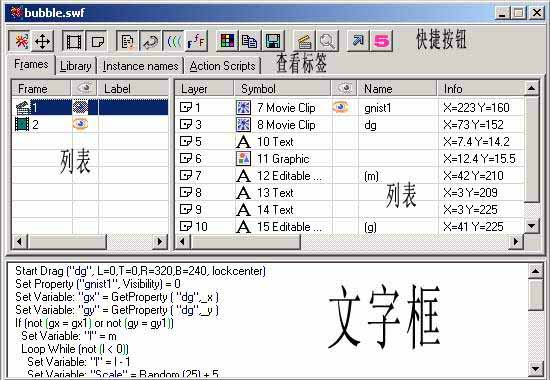Toggle eye visibility for frame 1

[80, 107]
